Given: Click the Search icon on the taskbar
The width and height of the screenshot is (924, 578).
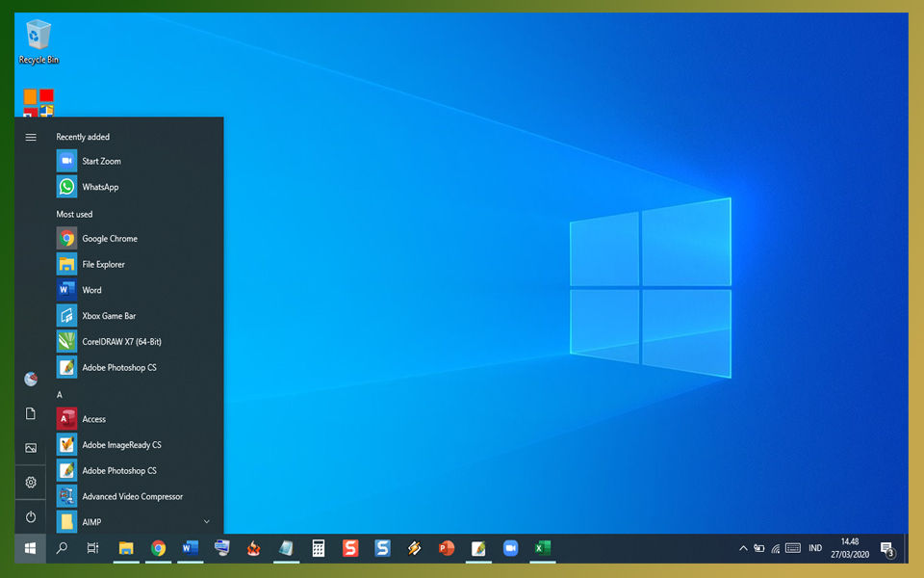Looking at the screenshot, I should 61,548.
